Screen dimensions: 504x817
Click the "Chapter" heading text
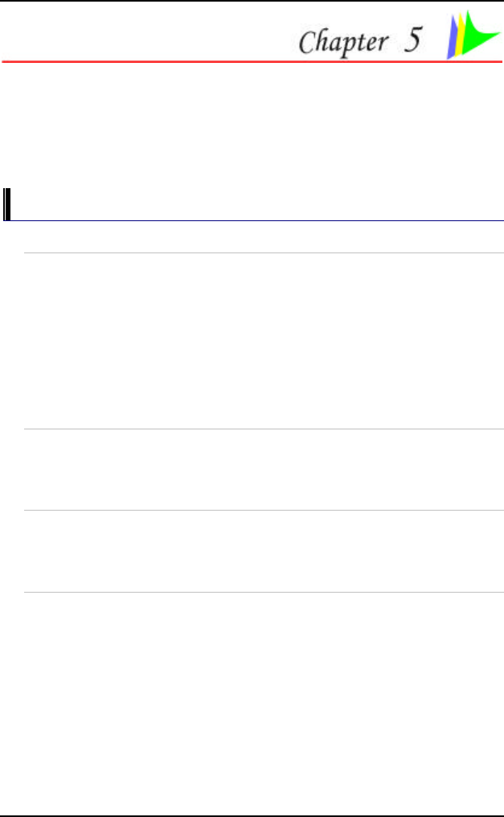tap(344, 42)
